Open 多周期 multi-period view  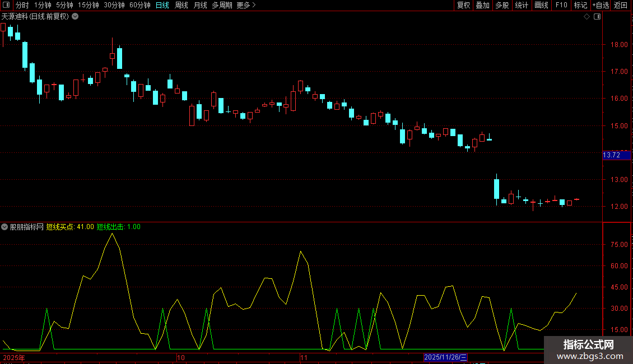[x=222, y=5]
